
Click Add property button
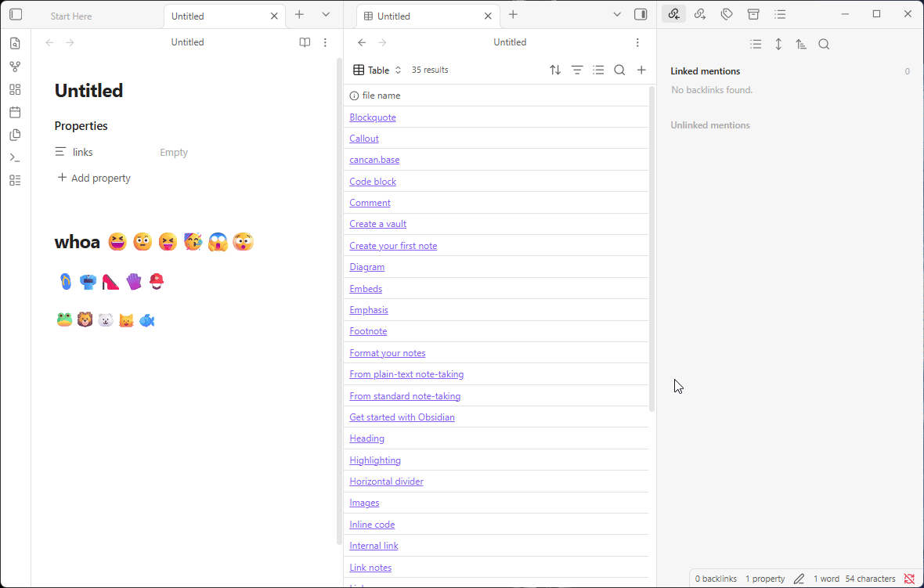click(94, 178)
